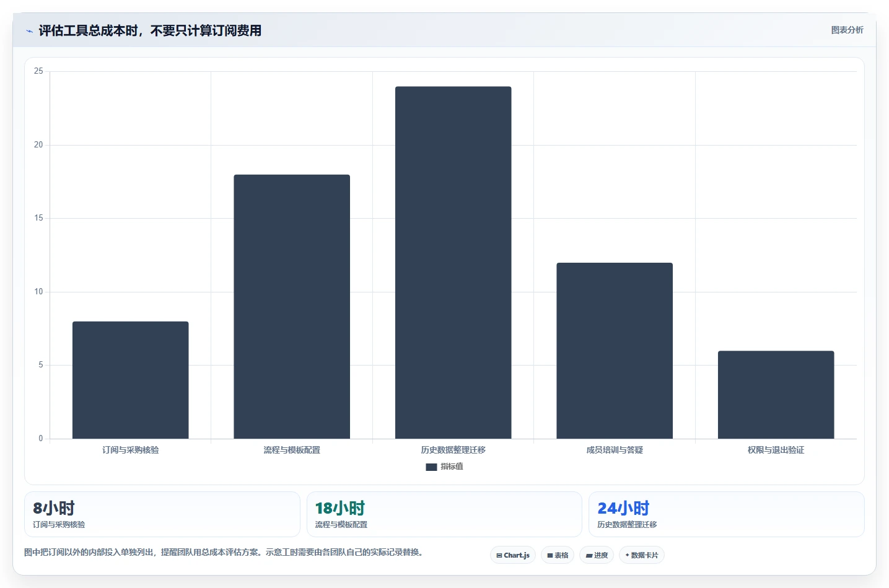Image resolution: width=889 pixels, height=588 pixels.
Task: Click the 订阅与采购核验 axis label
Action: 131,450
